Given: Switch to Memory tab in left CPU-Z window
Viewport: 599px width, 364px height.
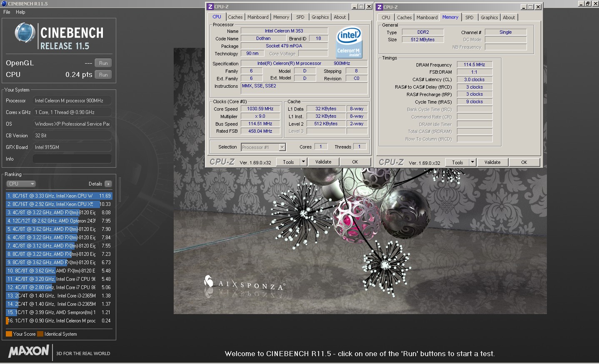Looking at the screenshot, I should point(281,17).
